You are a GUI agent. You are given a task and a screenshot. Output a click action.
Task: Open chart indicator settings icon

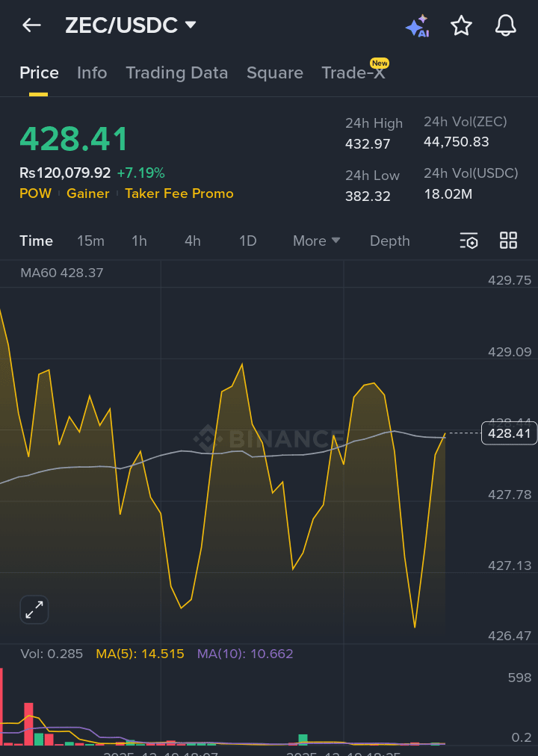[469, 241]
